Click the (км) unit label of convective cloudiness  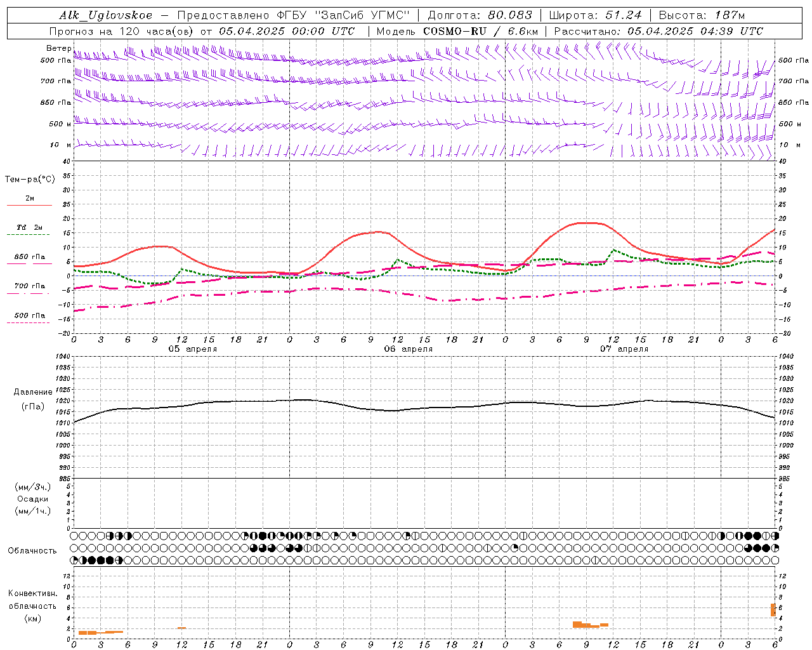tap(32, 618)
